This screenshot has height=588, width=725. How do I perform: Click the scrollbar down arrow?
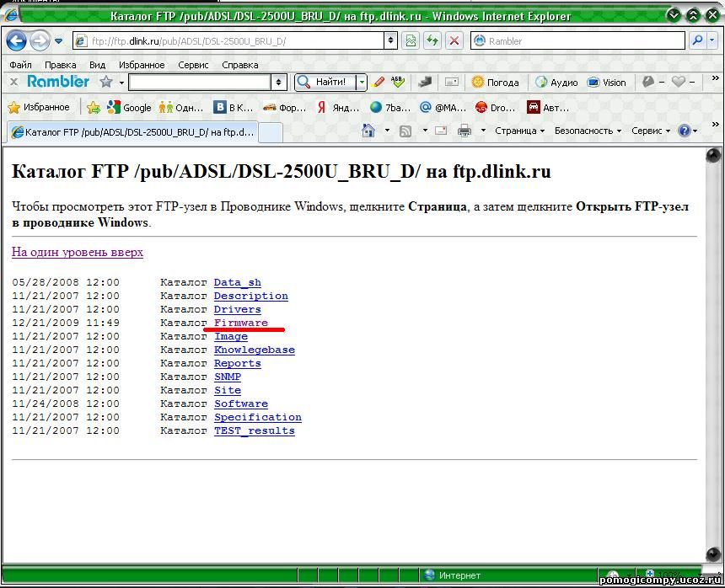point(713,553)
